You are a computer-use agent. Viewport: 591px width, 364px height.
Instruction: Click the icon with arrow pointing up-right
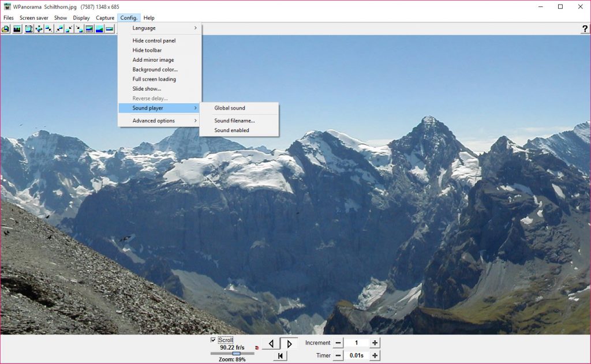point(59,29)
